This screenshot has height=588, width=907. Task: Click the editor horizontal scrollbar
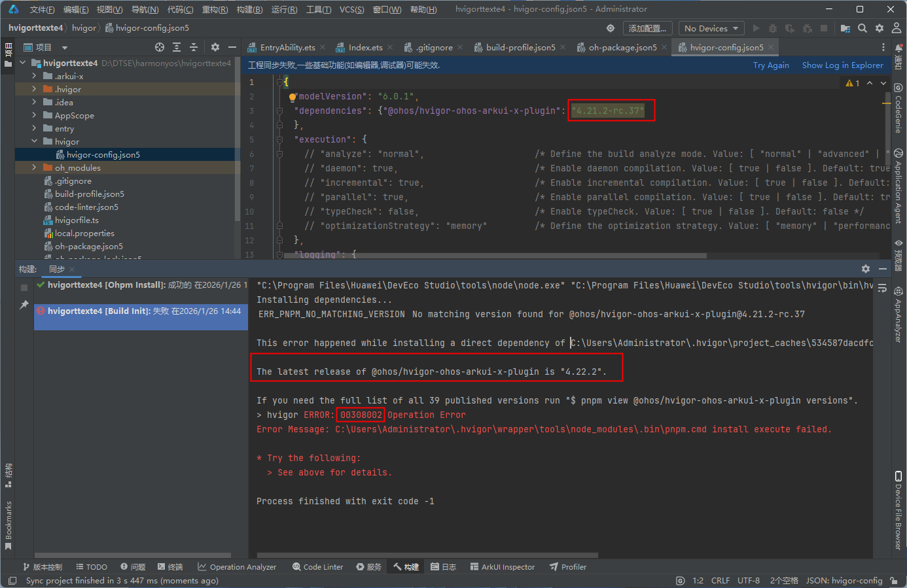(495, 256)
